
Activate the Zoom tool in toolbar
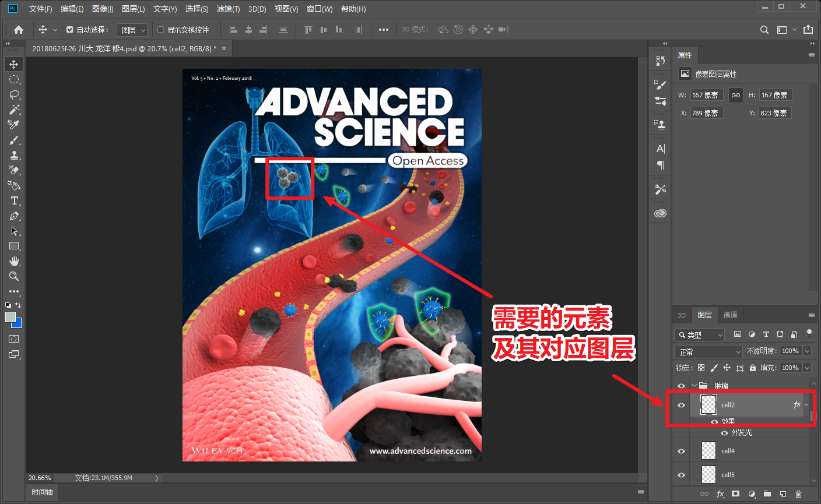click(14, 276)
